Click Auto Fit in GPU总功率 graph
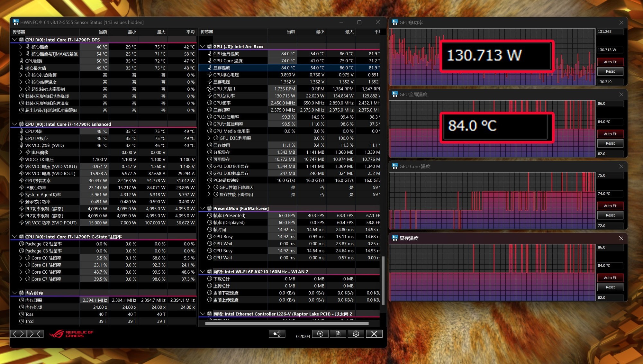This screenshot has height=364, width=643. [610, 62]
